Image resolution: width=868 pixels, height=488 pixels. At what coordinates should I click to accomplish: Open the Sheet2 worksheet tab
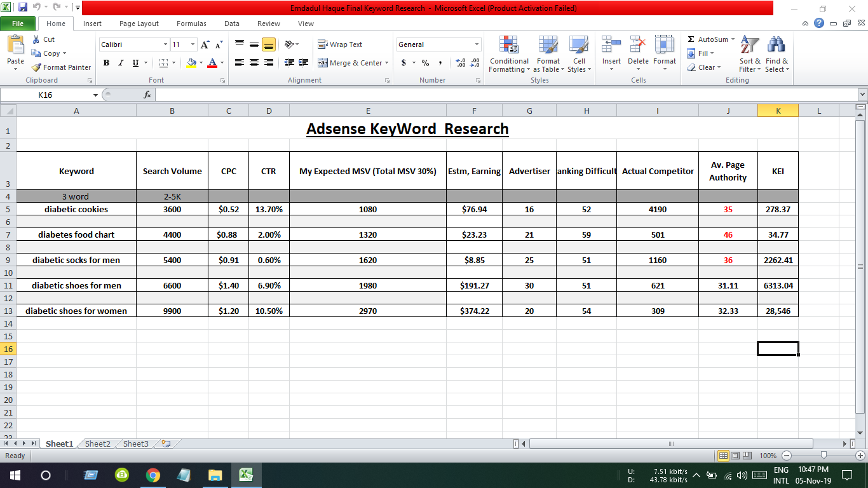point(97,444)
